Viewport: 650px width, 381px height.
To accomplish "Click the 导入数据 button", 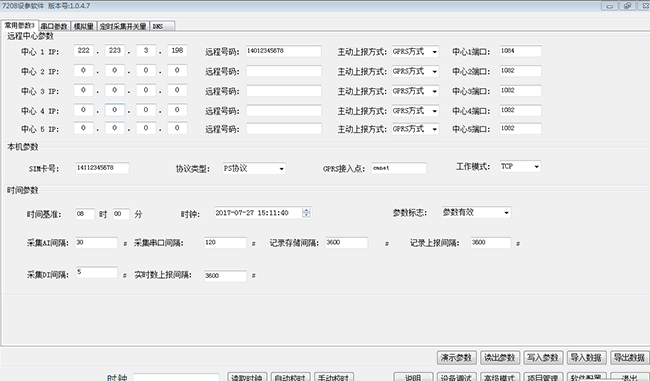I will (x=586, y=357).
